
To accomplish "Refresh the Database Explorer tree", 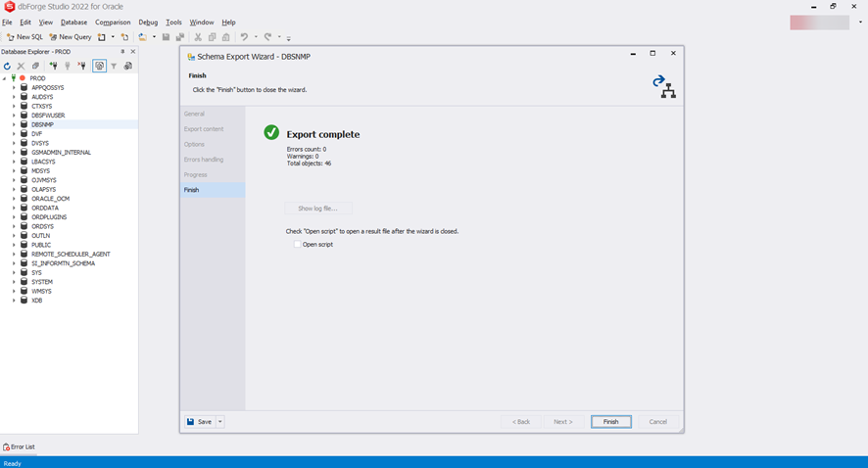I will tap(7, 67).
